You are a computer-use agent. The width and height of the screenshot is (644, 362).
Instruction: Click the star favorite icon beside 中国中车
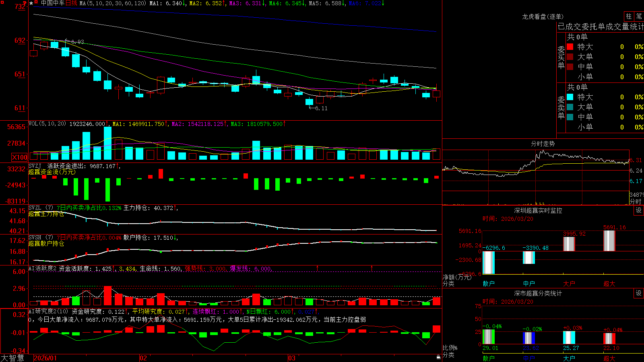click(31, 3)
